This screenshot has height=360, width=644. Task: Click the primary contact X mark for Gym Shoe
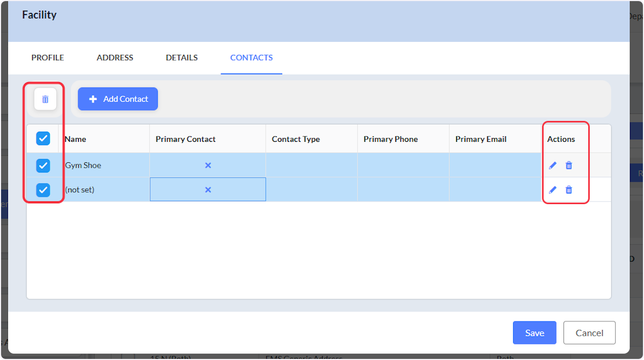tap(208, 165)
